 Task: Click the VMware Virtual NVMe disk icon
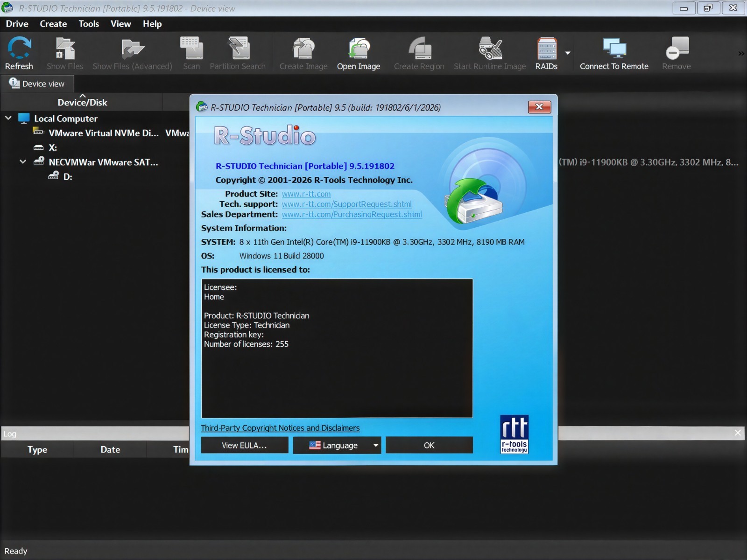click(38, 132)
